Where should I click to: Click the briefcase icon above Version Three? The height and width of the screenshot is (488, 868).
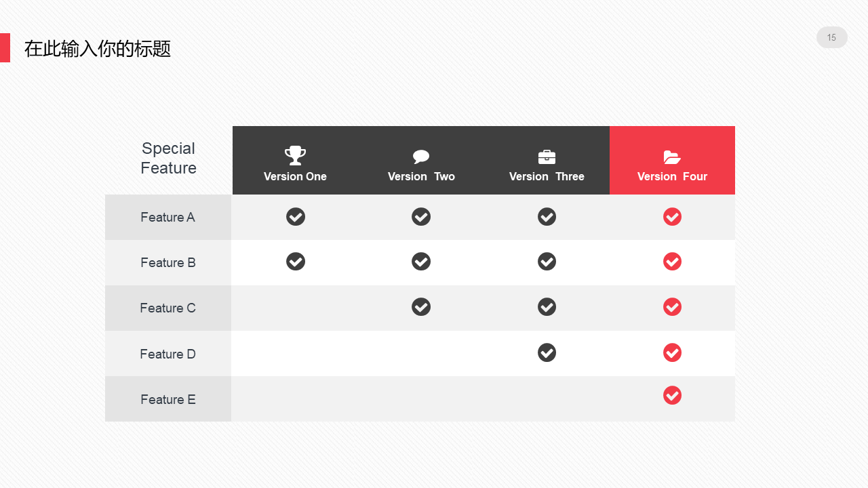(x=547, y=157)
